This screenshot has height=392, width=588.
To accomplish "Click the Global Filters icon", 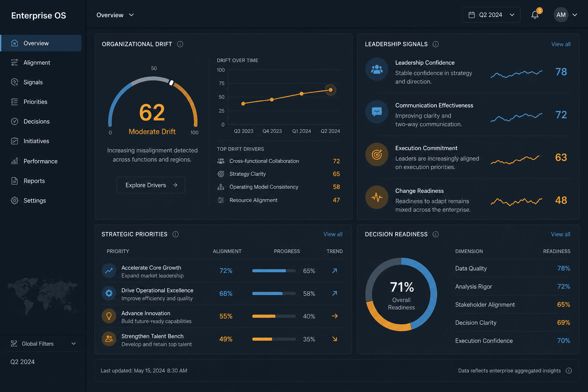I will (14, 344).
